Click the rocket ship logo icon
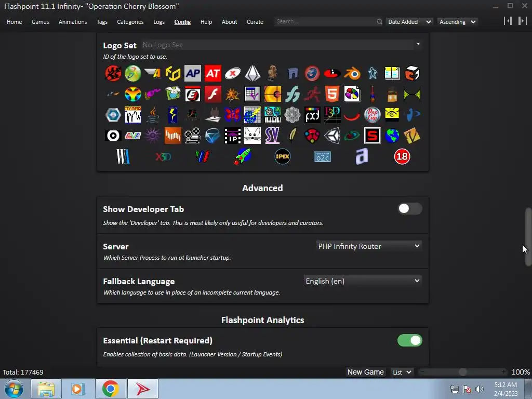 [x=243, y=156]
